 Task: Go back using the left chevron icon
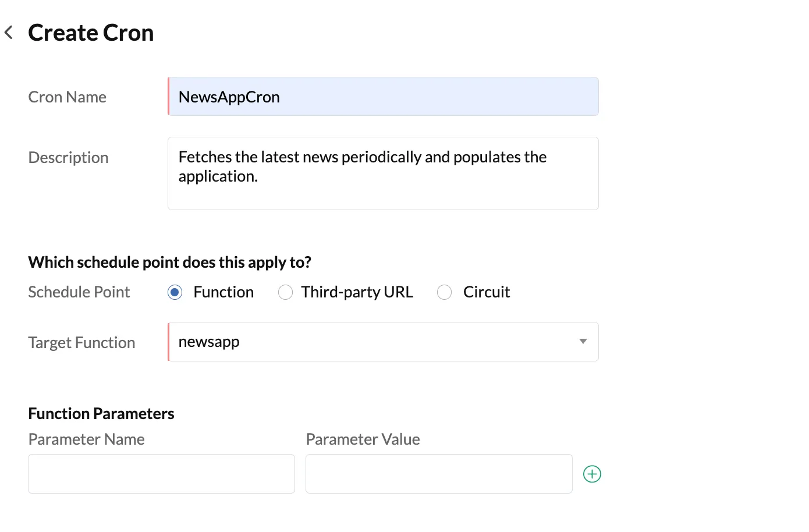click(9, 33)
